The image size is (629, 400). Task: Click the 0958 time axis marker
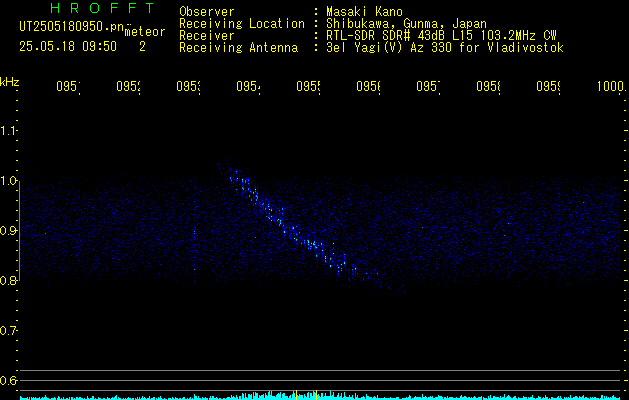pos(488,87)
